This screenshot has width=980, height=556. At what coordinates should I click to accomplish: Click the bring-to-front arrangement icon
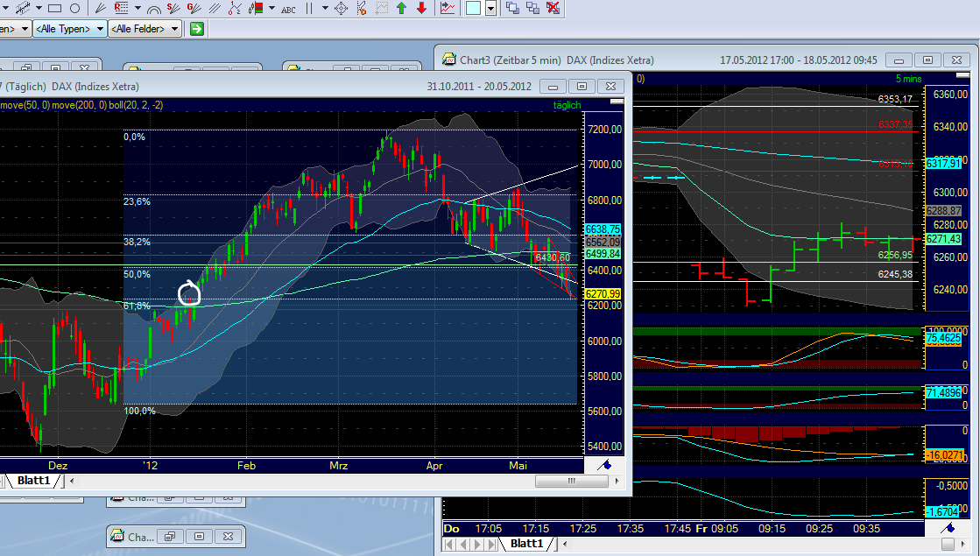tap(514, 8)
